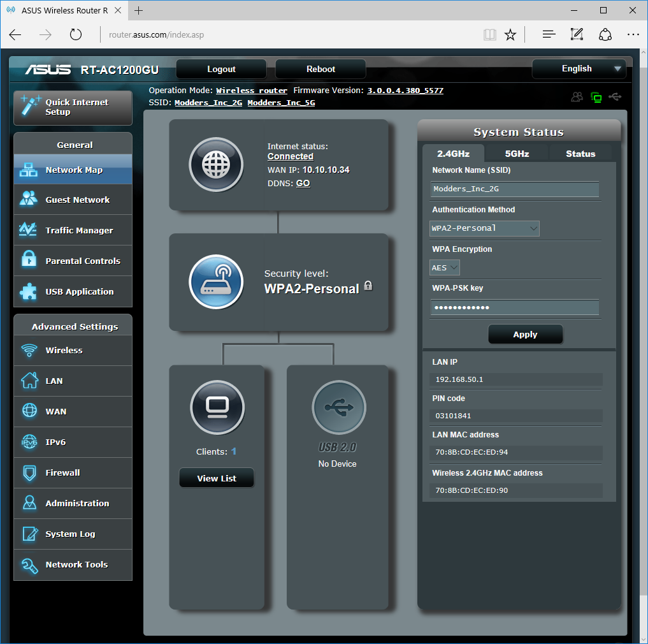Click the browser Share icon
This screenshot has width=648, height=644.
pos(605,34)
